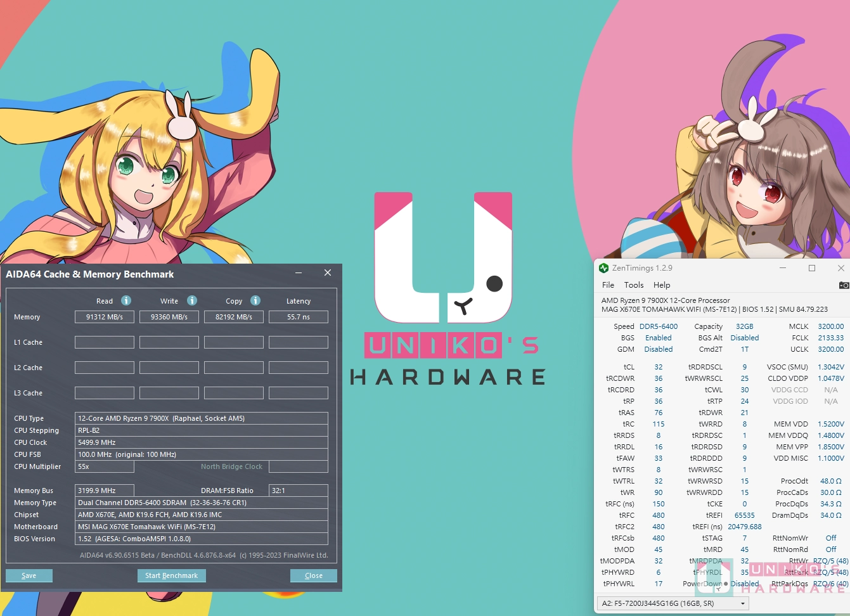This screenshot has width=850, height=616.
Task: Close the AIDA64 benchmark window
Action: coord(328,273)
